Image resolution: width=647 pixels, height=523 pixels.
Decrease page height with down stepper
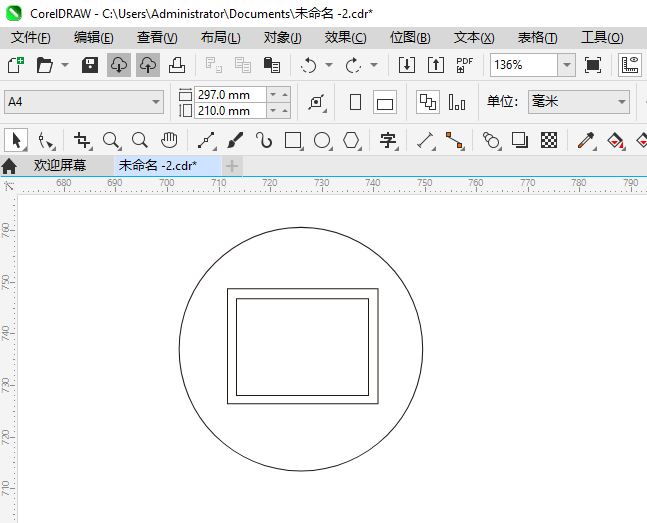tap(273, 111)
